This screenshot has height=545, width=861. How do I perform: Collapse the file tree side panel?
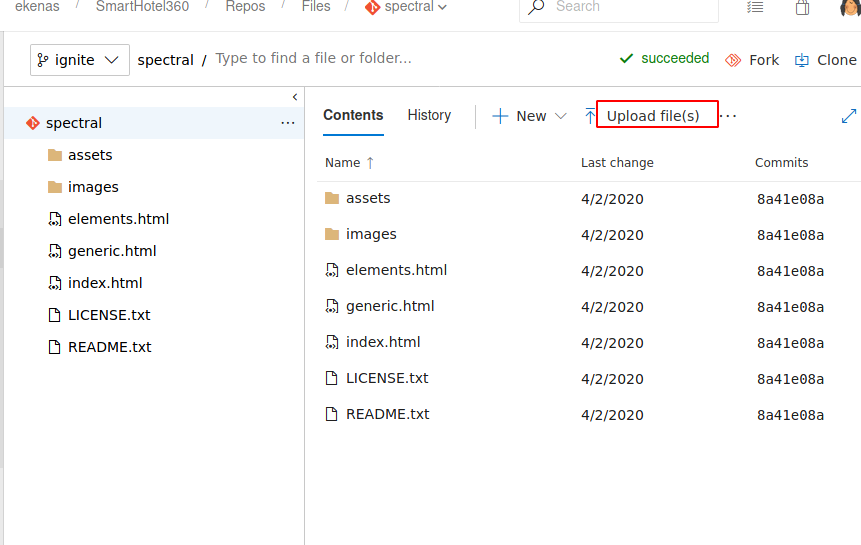click(295, 97)
